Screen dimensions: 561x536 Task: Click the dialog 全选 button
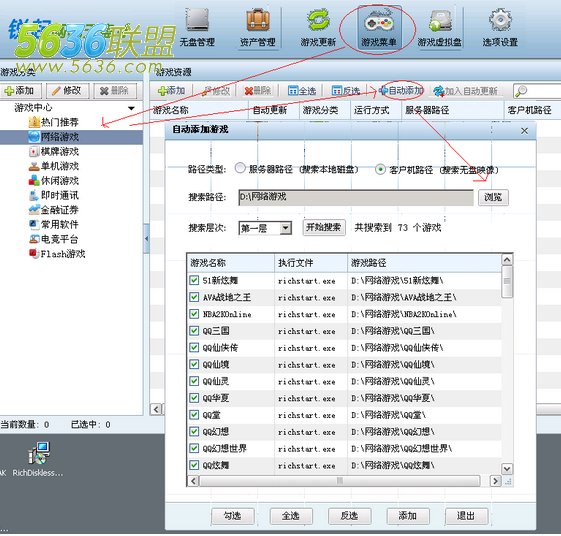click(x=291, y=516)
